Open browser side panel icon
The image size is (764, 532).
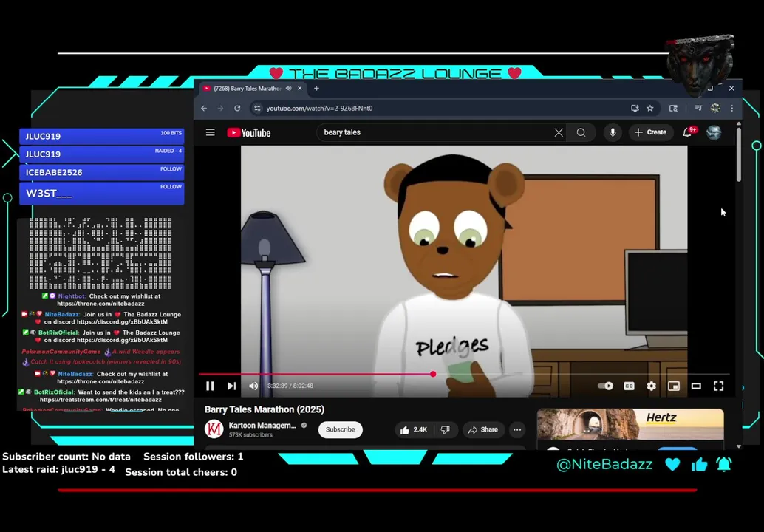click(x=673, y=108)
